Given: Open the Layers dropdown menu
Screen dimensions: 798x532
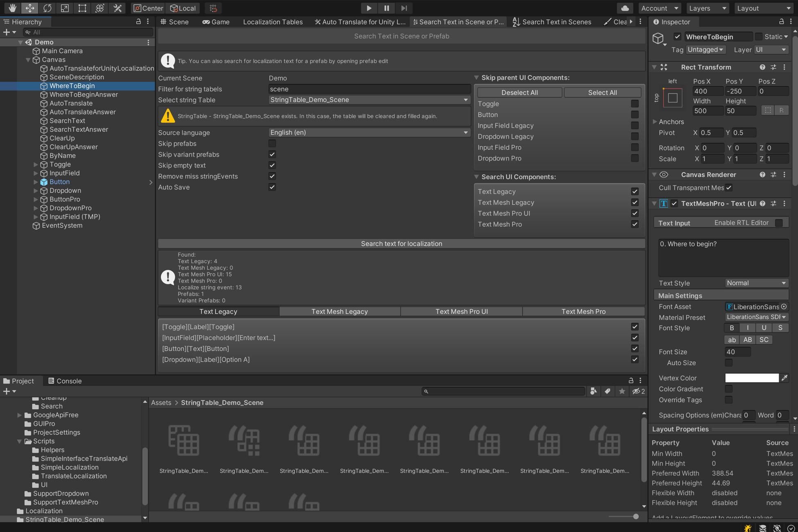Looking at the screenshot, I should (x=707, y=8).
